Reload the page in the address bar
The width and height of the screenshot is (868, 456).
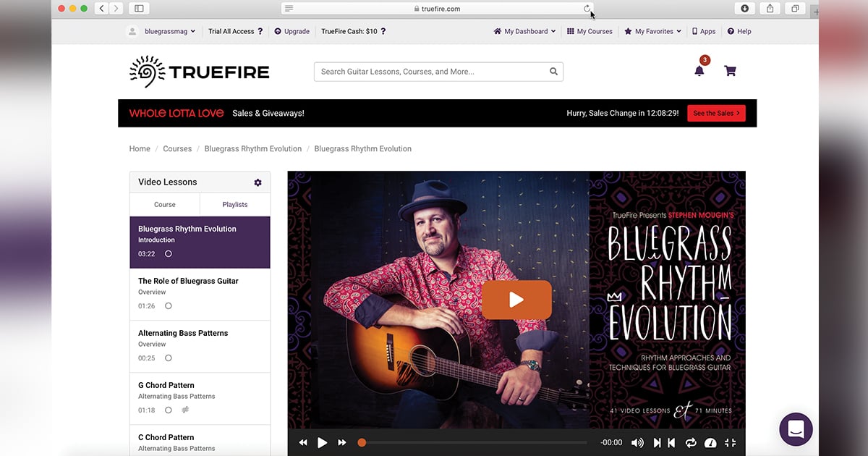(587, 9)
